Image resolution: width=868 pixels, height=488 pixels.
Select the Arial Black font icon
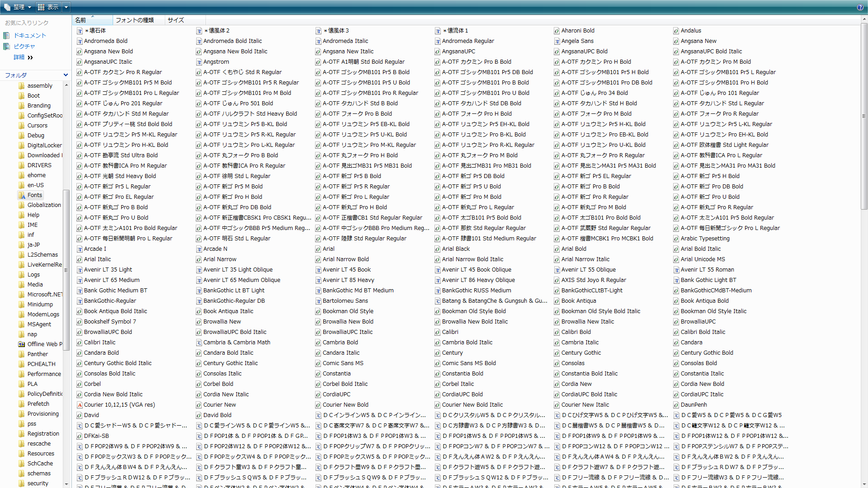[x=438, y=249]
